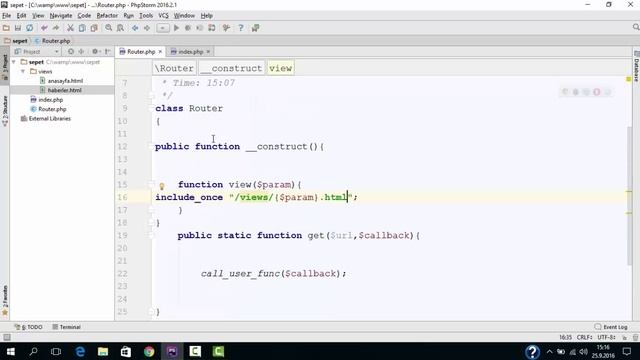Open the project folder icon in toolbar

pos(6,28)
